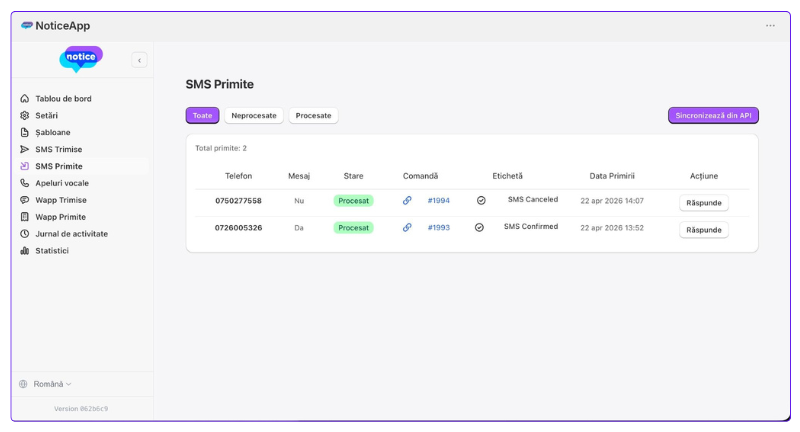Viewport: 800px width, 432px height.
Task: Click the Statistici bar chart icon
Action: pyautogui.click(x=24, y=250)
